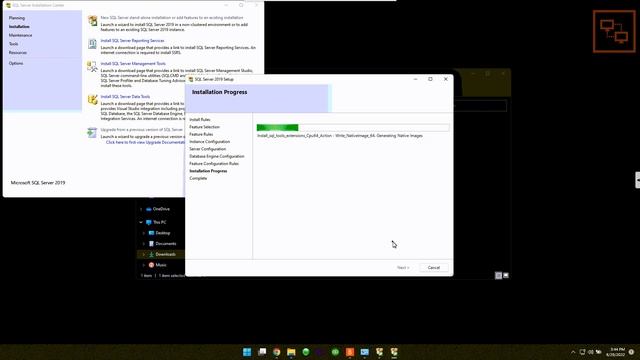Click the orange connected-monitors icon at top right
This screenshot has height=360, width=640.
click(614, 31)
